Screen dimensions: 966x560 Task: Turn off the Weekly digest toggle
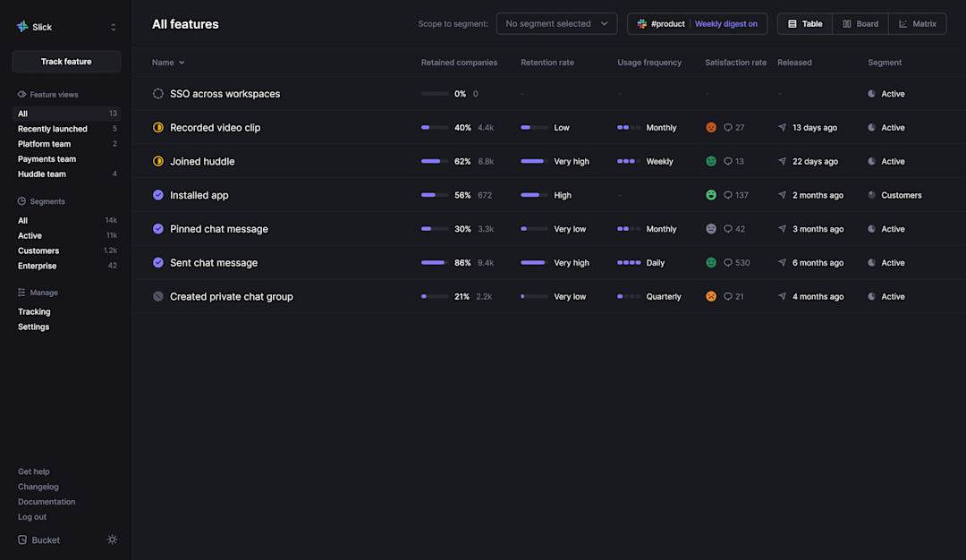coord(727,23)
